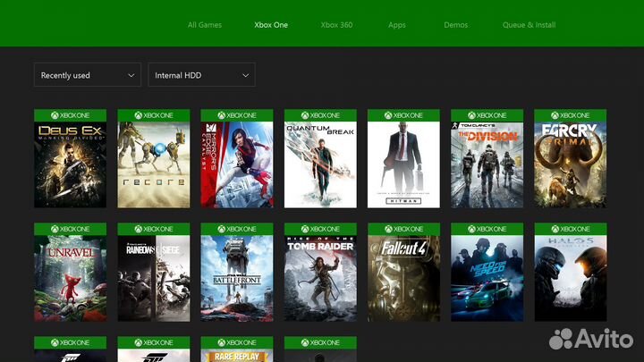This screenshot has width=644, height=362.
Task: Click Xbox One badge above Deus Ex
Action: pos(71,115)
